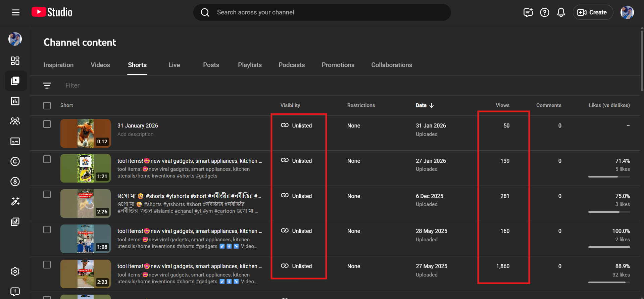Click 'Add description' under 31 January 2026
The width and height of the screenshot is (644, 299).
[x=135, y=134]
